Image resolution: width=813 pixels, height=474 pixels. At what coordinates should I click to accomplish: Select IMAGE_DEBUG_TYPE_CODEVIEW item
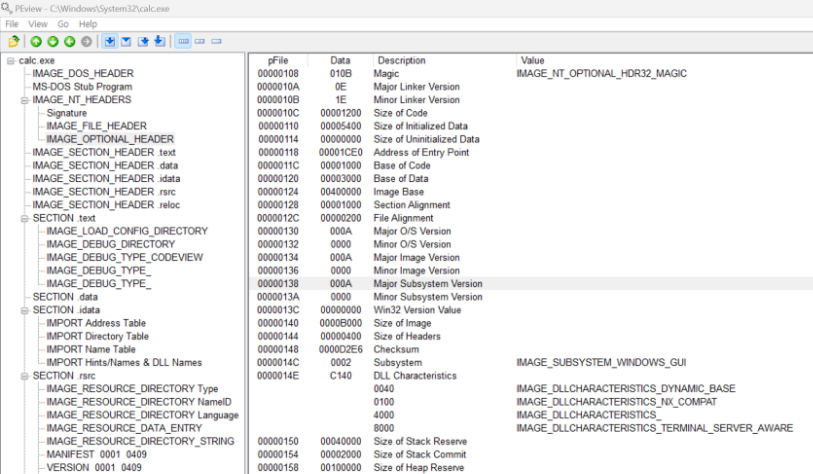click(x=124, y=258)
